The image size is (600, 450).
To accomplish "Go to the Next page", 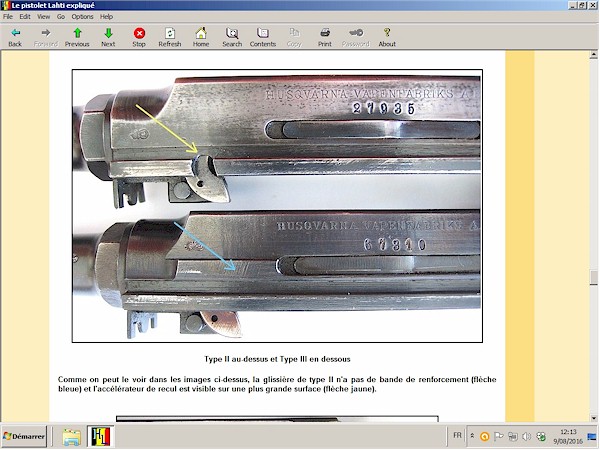I will (x=108, y=38).
